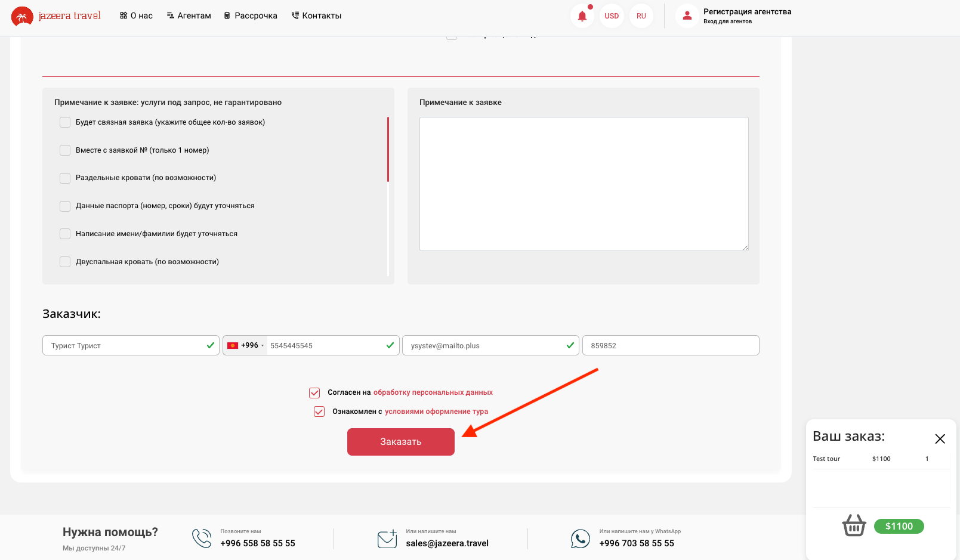Image resolution: width=960 pixels, height=560 pixels.
Task: Click the red scrollbar in notes list
Action: 388,149
